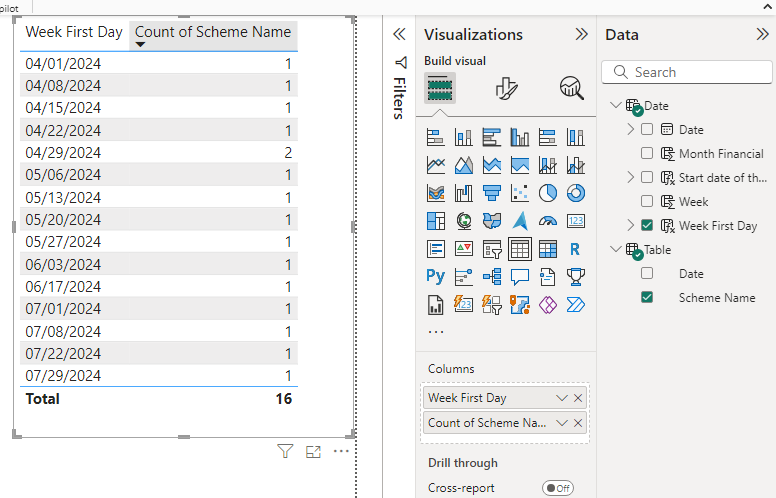This screenshot has width=776, height=498.
Task: Sort by Week First Day header
Action: tap(74, 32)
